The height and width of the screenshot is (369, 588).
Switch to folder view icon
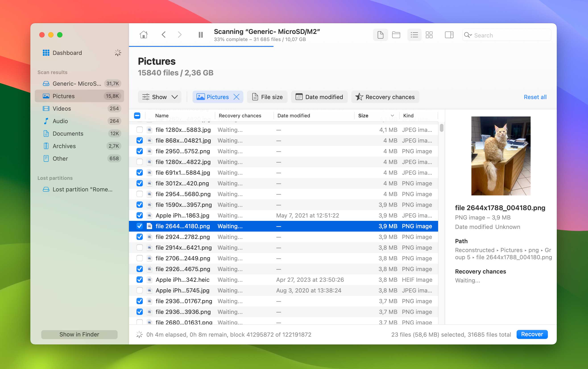click(x=396, y=35)
